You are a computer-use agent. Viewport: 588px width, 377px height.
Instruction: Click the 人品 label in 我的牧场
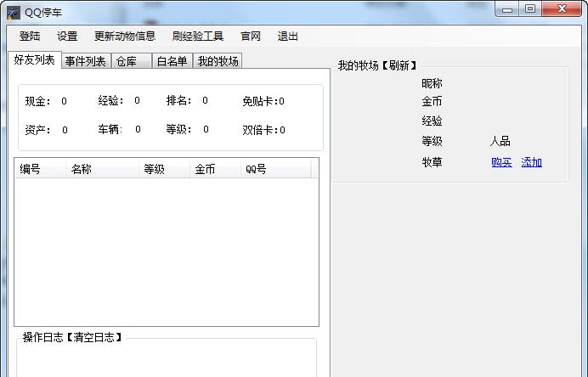tap(500, 141)
